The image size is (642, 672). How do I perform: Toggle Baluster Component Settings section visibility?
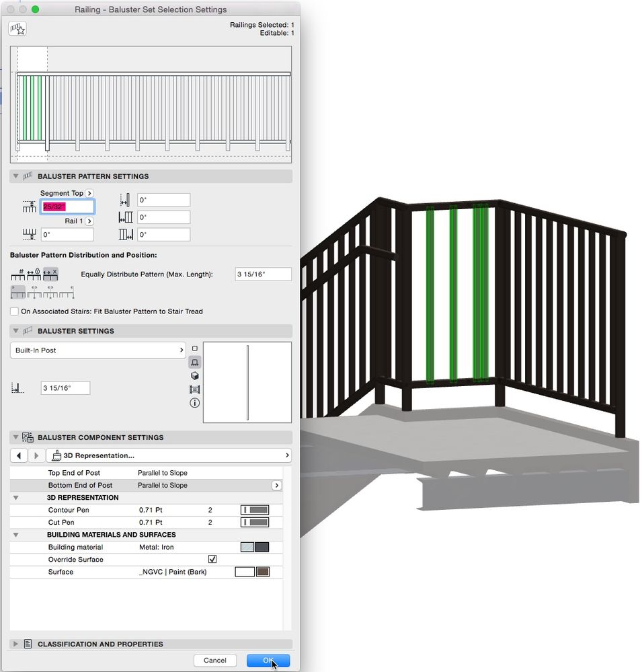[x=15, y=437]
